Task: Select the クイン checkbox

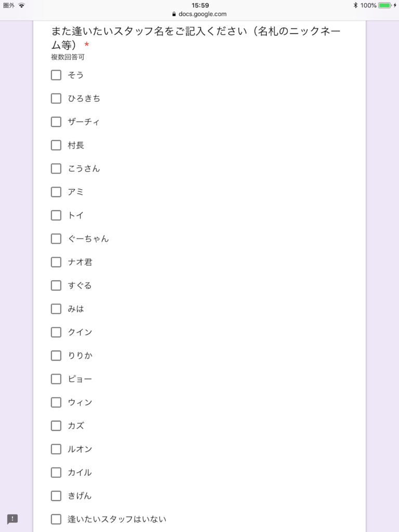Action: point(56,332)
